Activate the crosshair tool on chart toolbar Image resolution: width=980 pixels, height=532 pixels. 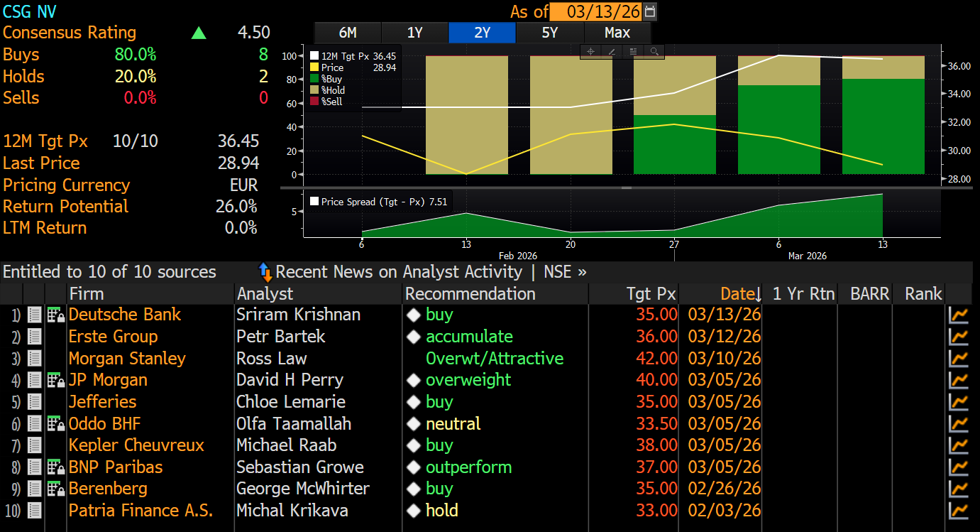click(590, 51)
